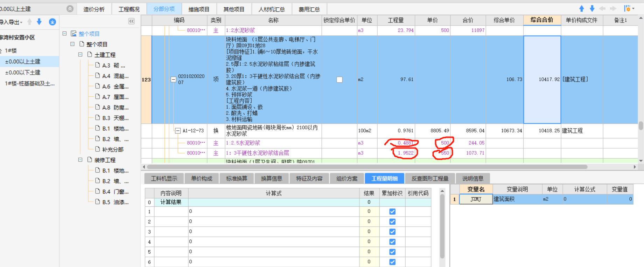Collapse item 020102002007 row
The image size is (644, 267).
click(x=173, y=80)
